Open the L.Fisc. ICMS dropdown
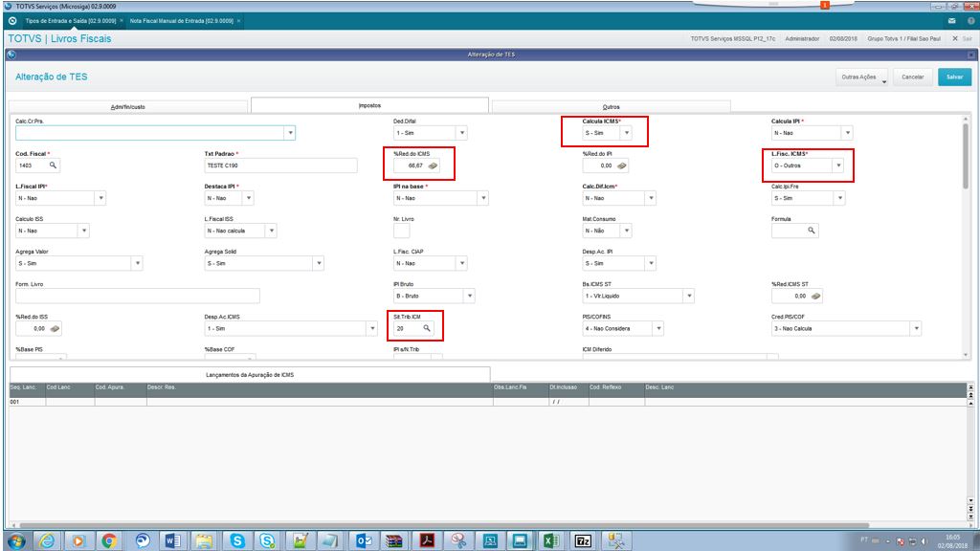The image size is (980, 551). [838, 165]
